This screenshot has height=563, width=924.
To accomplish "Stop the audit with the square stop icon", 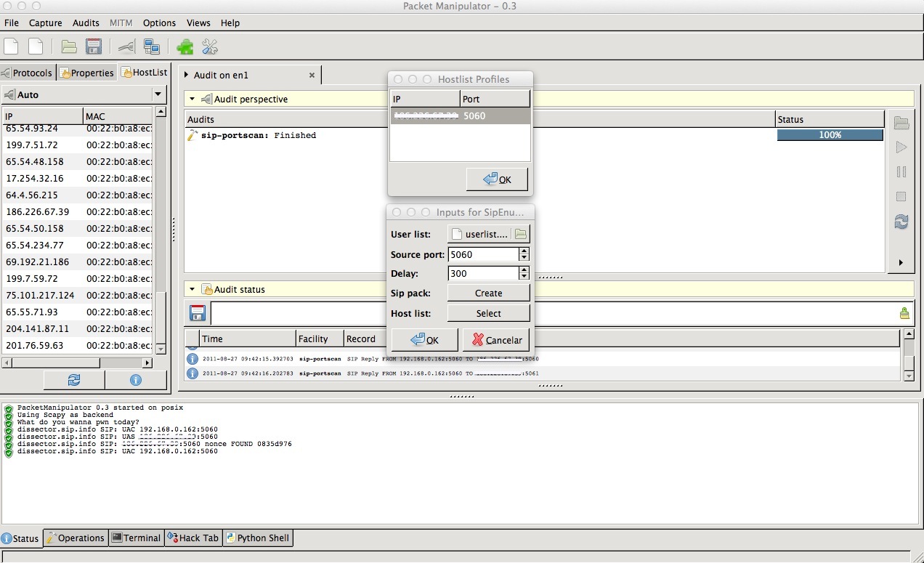I will pos(901,197).
